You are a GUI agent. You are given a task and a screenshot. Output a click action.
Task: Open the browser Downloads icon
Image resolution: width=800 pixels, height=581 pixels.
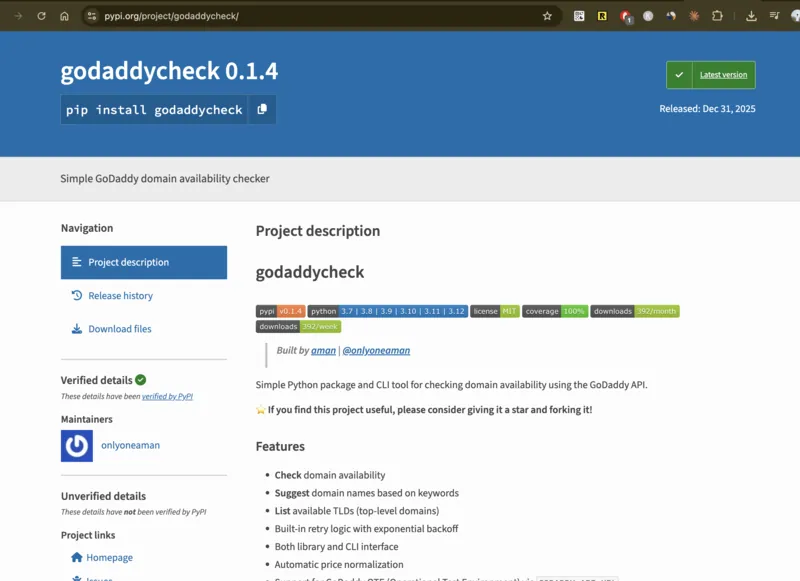click(751, 15)
